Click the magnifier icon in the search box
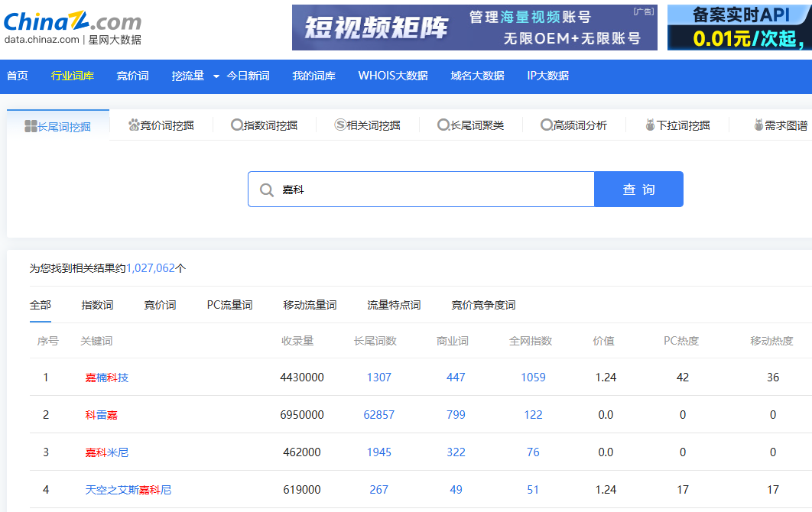Viewport: 812px width, 512px height. (266, 189)
